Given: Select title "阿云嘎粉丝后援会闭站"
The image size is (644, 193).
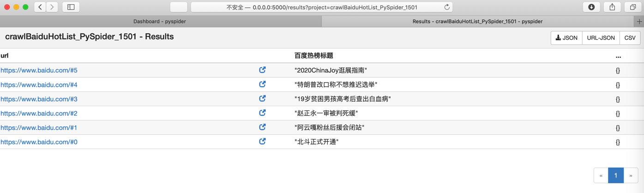Looking at the screenshot, I should pyautogui.click(x=329, y=127).
